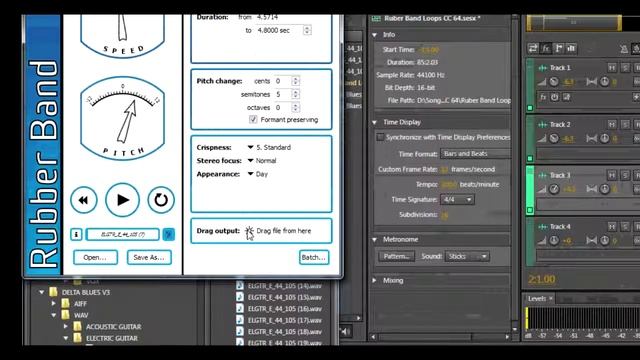
Task: Toggle the loop button in Rubber Band
Action: [x=161, y=200]
